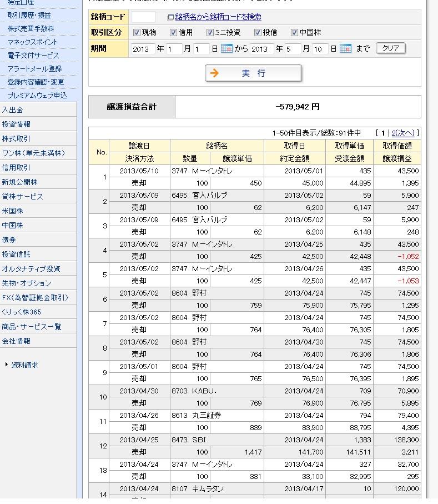
Task: Open アラートメール登録 in sidebar
Action: (x=34, y=69)
